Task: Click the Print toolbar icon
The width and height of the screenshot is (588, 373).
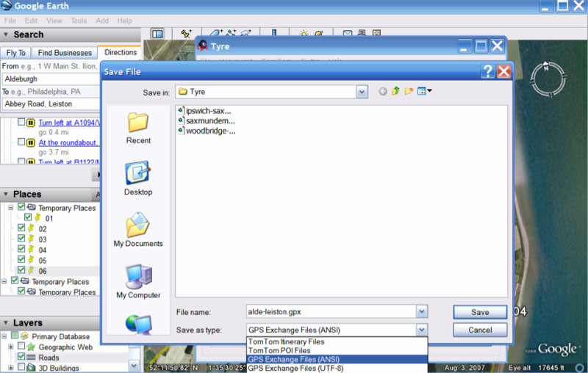Action: pos(362,33)
